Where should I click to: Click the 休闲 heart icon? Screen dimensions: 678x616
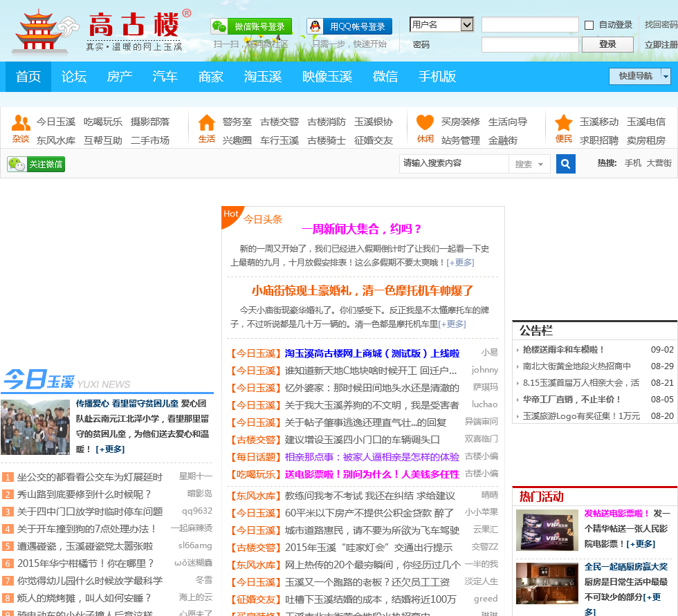tap(425, 122)
